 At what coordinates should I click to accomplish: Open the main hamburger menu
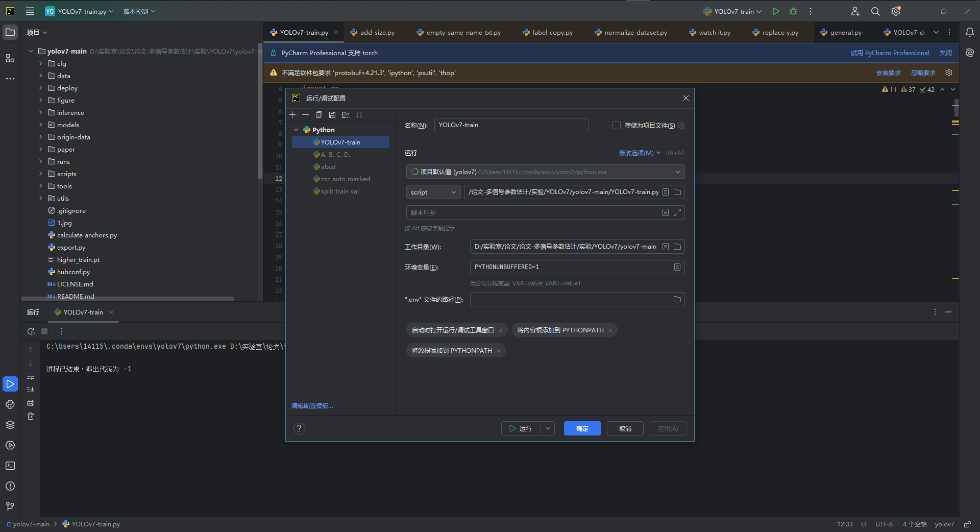pyautogui.click(x=30, y=11)
